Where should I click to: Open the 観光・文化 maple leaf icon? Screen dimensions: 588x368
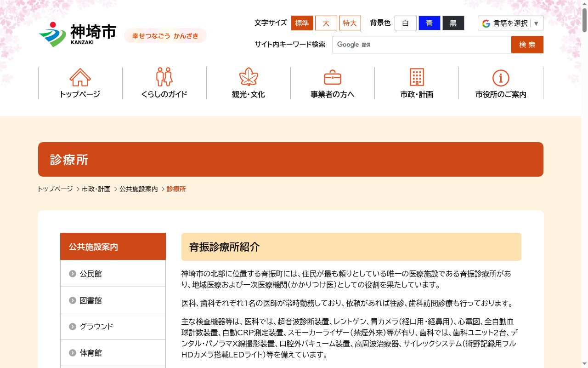point(249,77)
